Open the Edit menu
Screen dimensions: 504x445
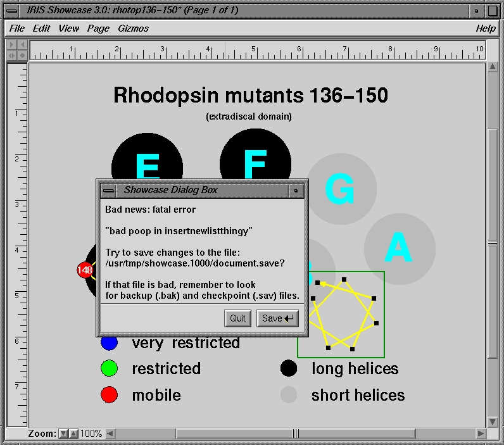pos(41,28)
